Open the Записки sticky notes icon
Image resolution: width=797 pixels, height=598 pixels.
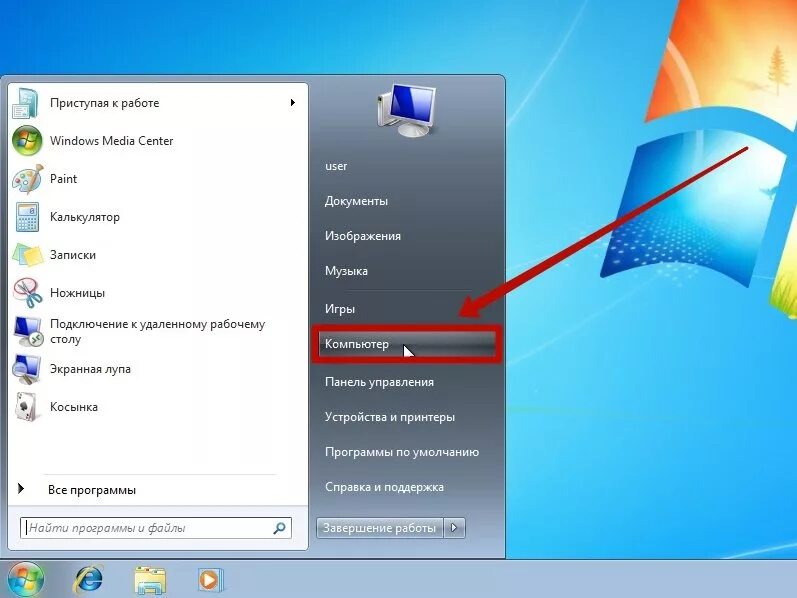tap(27, 255)
